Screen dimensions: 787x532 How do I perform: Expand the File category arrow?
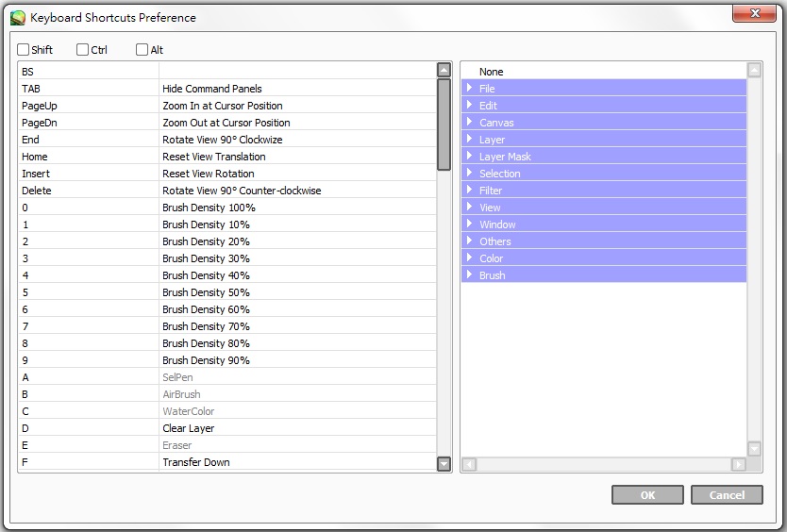[469, 88]
